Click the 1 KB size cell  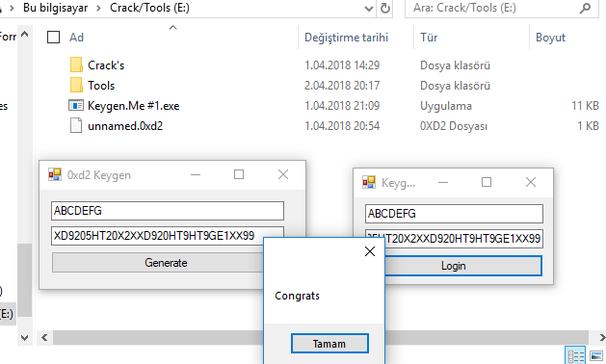click(588, 126)
